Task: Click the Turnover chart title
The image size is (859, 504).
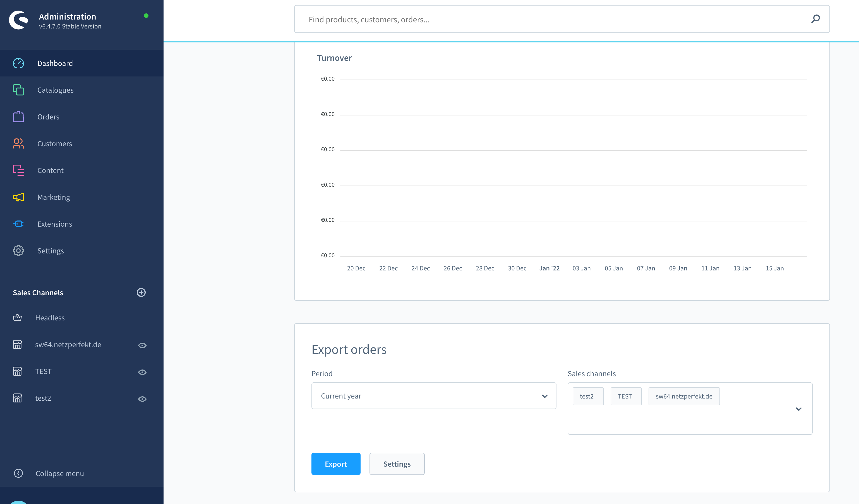Action: [334, 58]
